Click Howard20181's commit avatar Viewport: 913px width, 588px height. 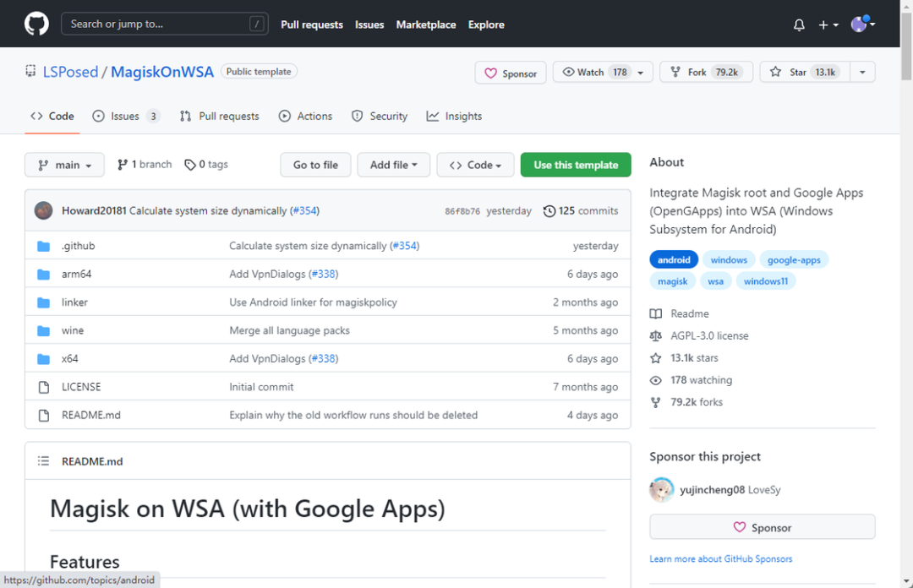click(x=44, y=210)
